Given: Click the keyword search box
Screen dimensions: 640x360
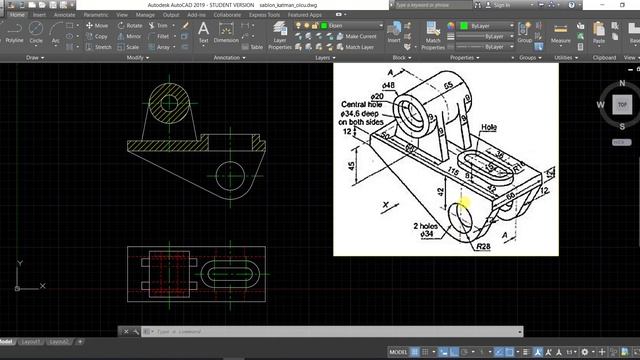Looking at the screenshot, I should (433, 5).
